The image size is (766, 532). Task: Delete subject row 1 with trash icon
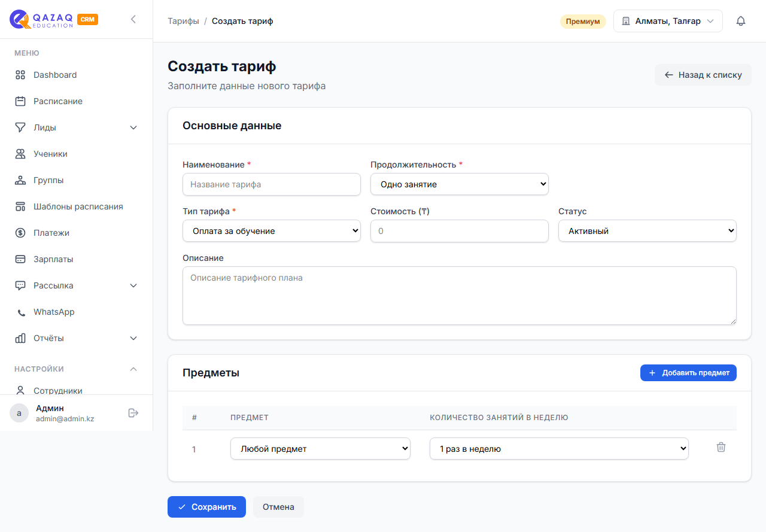click(x=721, y=447)
